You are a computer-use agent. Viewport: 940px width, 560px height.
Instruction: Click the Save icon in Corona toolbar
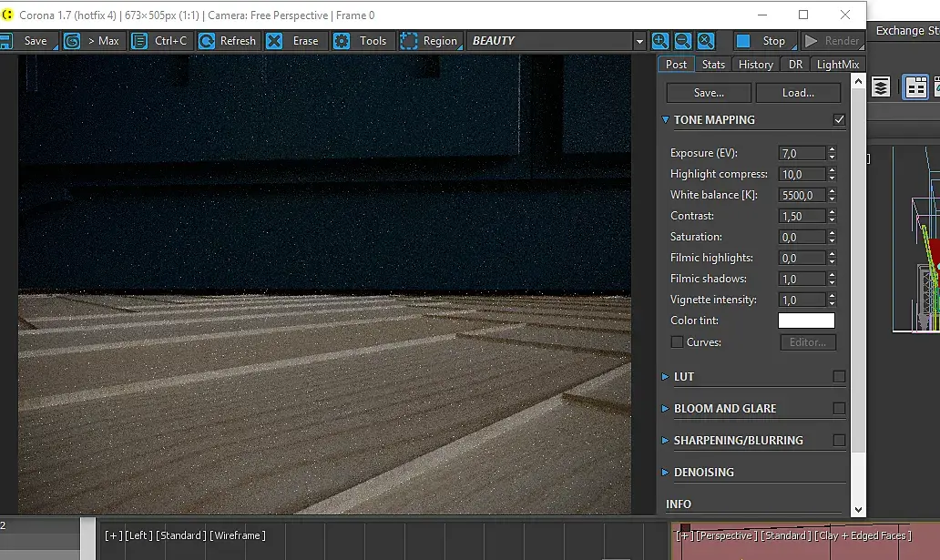tap(6, 41)
